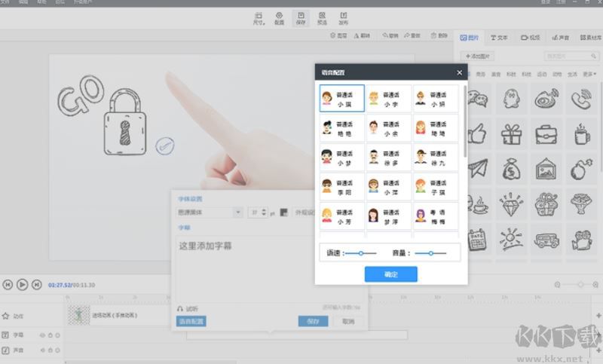Open the preview tool in top toolbar
The height and width of the screenshot is (364, 603).
coord(322,18)
